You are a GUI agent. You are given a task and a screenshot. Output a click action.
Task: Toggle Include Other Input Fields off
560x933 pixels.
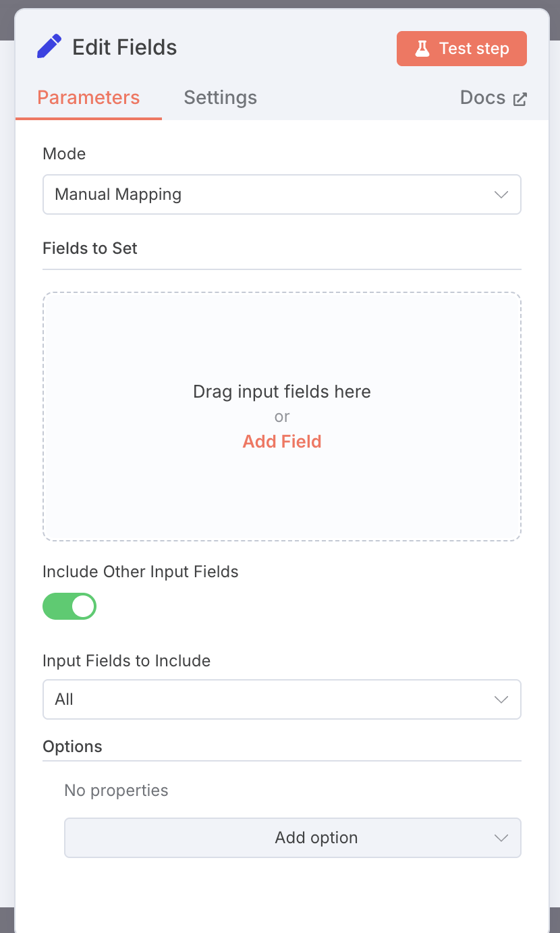pos(69,606)
